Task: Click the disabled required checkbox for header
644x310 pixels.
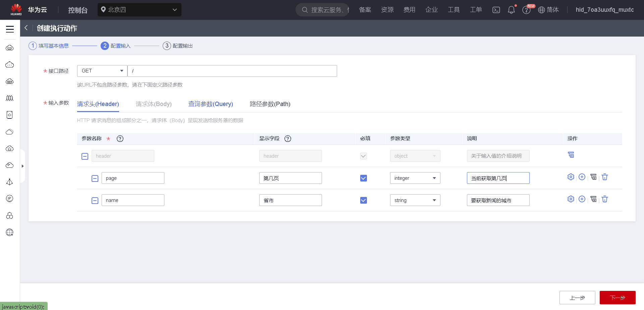Action: (x=364, y=156)
